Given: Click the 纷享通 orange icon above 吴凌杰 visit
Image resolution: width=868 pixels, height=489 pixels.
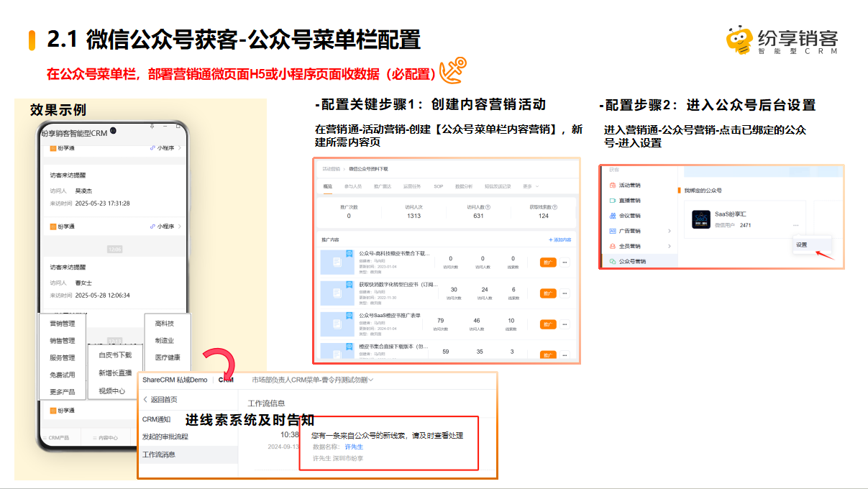Looking at the screenshot, I should point(53,147).
